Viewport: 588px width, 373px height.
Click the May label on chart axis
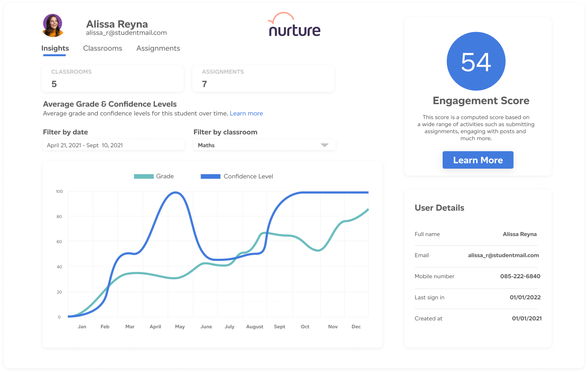point(180,327)
